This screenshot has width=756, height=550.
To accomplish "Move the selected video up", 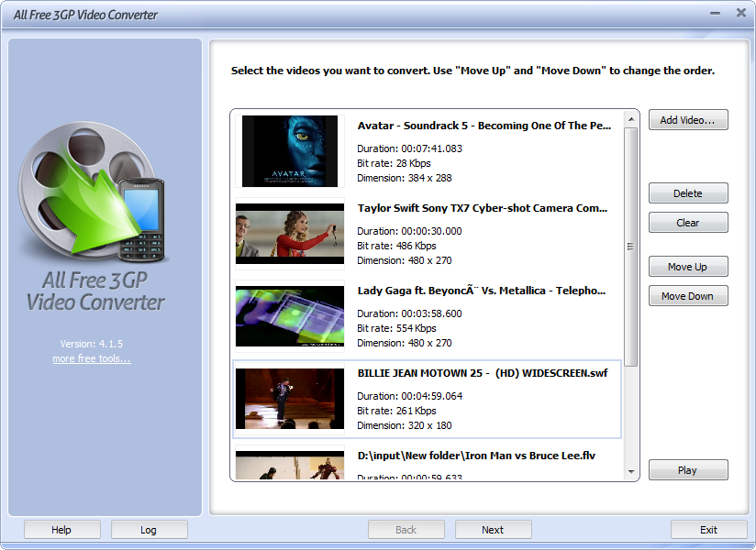I will 688,267.
